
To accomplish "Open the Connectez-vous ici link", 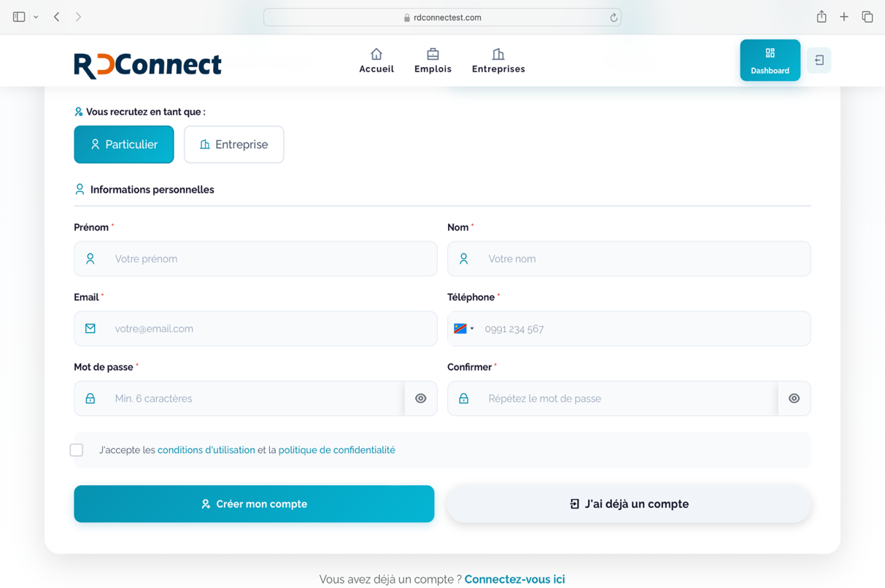I will [x=514, y=579].
